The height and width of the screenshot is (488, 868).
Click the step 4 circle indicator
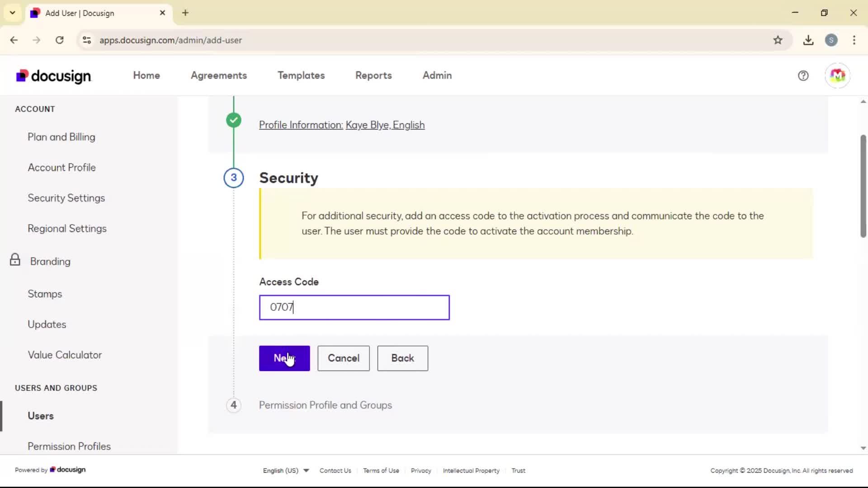coord(234,405)
